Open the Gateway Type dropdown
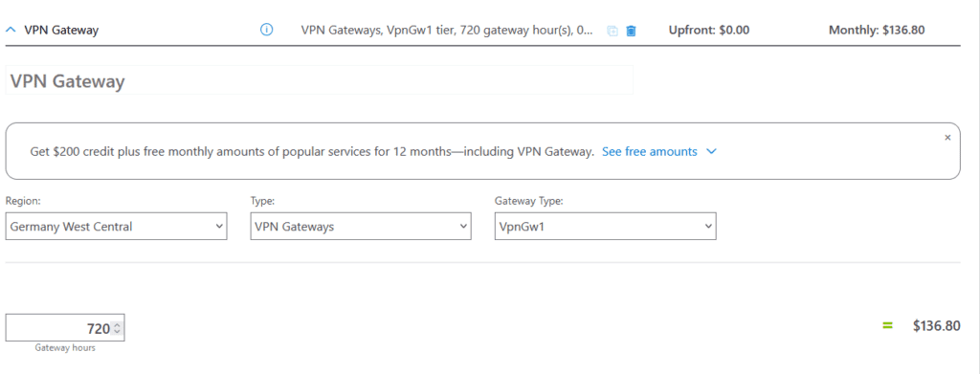The height and width of the screenshot is (374, 980). [605, 226]
